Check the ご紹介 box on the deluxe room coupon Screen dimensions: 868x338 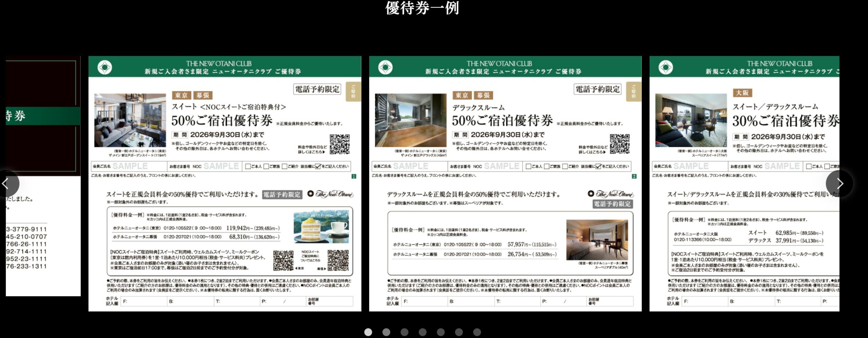(565, 166)
